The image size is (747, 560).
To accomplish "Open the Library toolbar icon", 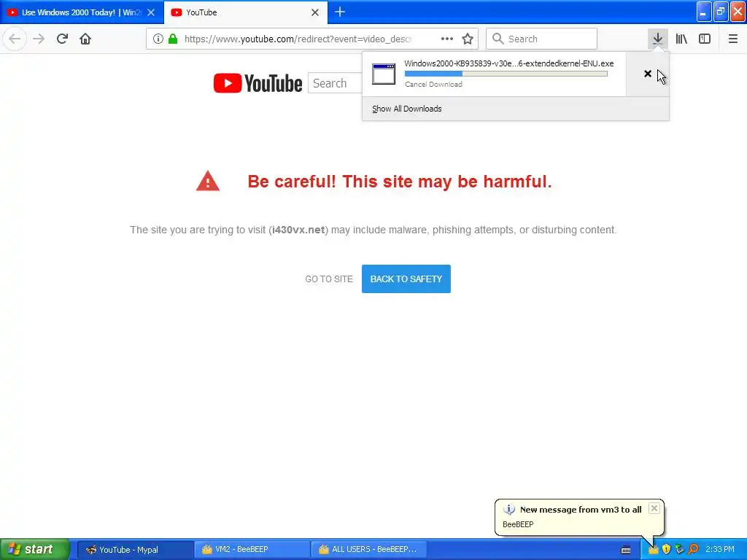I will pos(681,39).
